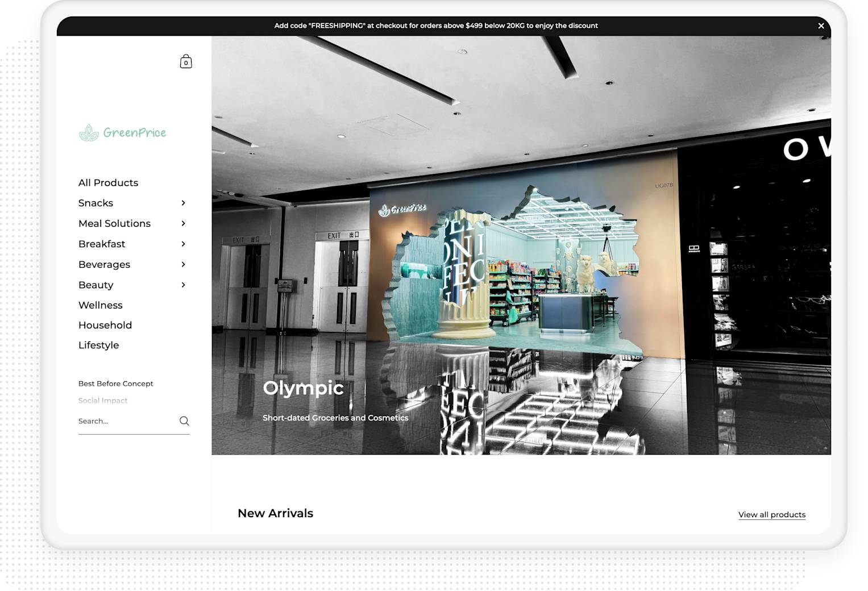Open All Products menu item
868x591 pixels.
coord(108,182)
